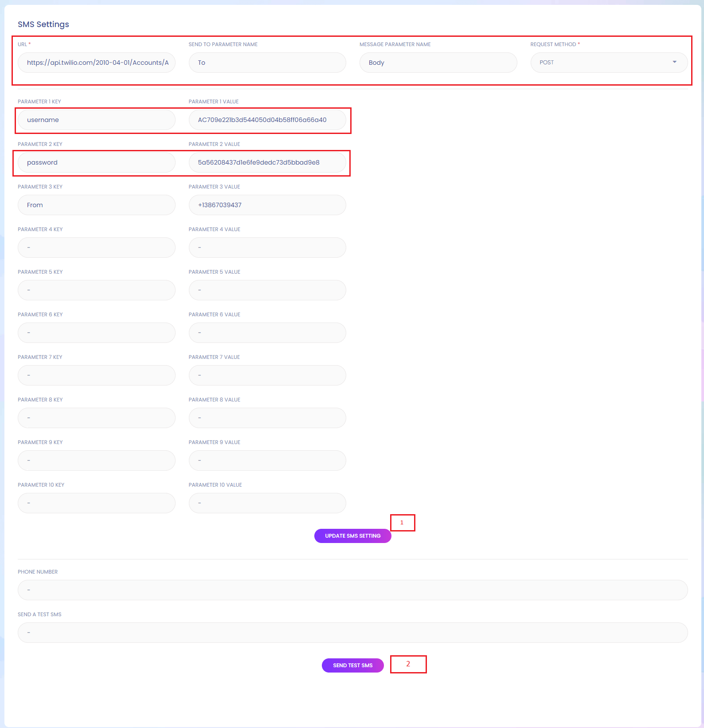Click the Send To Parameter Name field
The width and height of the screenshot is (704, 728).
(267, 63)
